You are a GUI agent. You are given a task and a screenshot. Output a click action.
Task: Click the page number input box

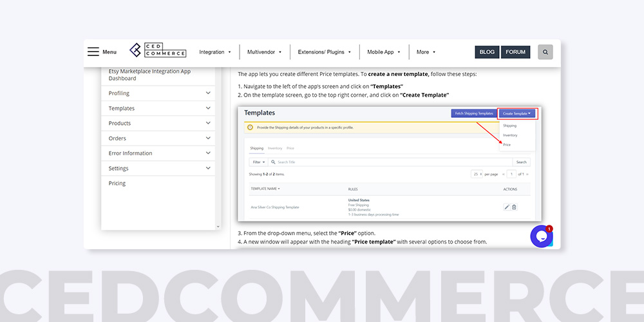[511, 174]
